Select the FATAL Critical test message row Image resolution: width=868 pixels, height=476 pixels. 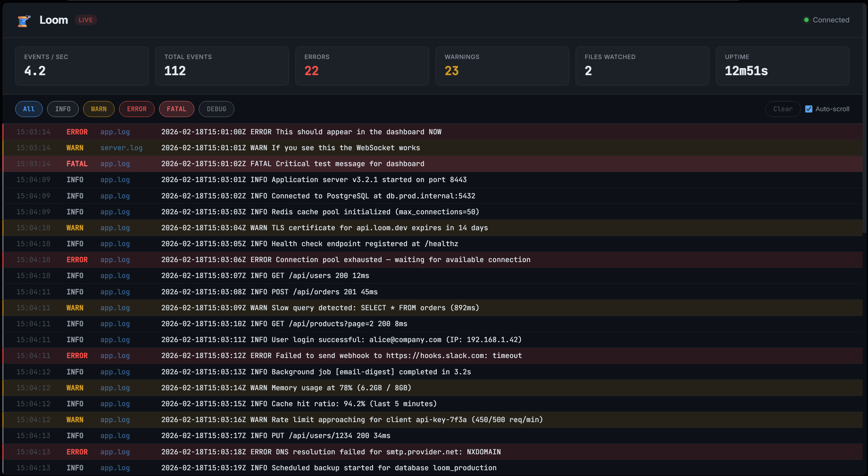click(x=432, y=164)
